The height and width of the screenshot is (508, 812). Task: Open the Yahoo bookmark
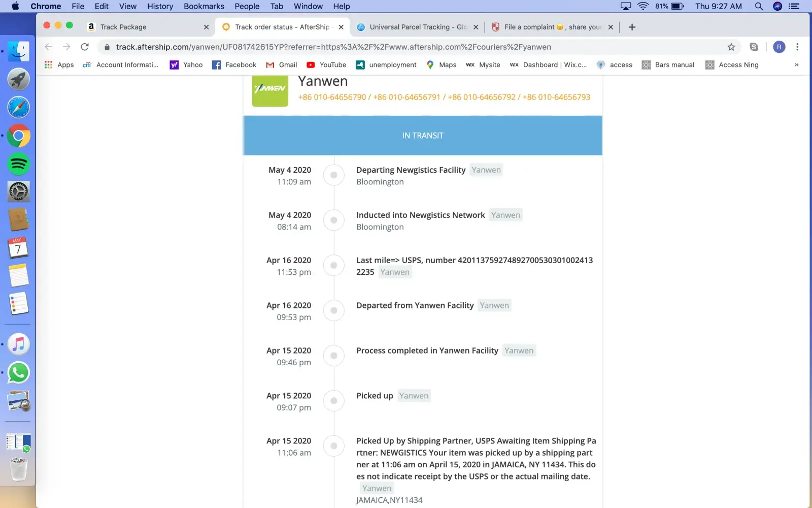tap(186, 65)
